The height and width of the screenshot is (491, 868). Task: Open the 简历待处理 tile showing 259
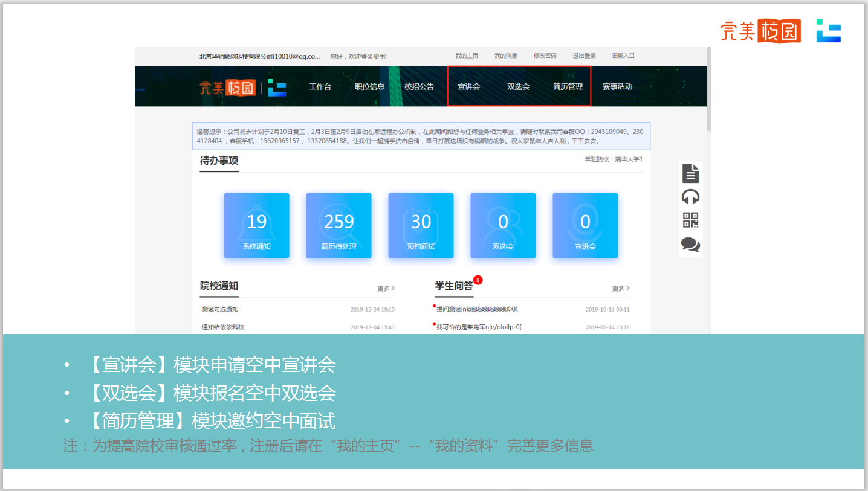[x=338, y=226]
